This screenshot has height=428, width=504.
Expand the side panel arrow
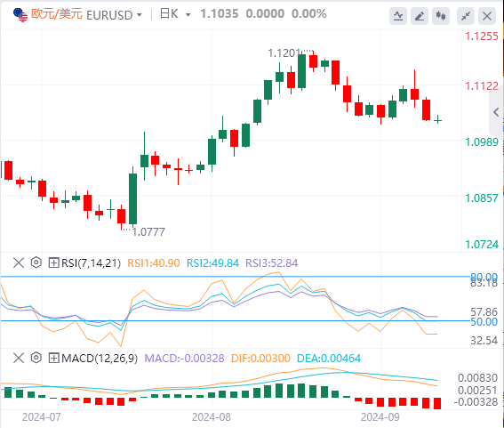(496, 112)
